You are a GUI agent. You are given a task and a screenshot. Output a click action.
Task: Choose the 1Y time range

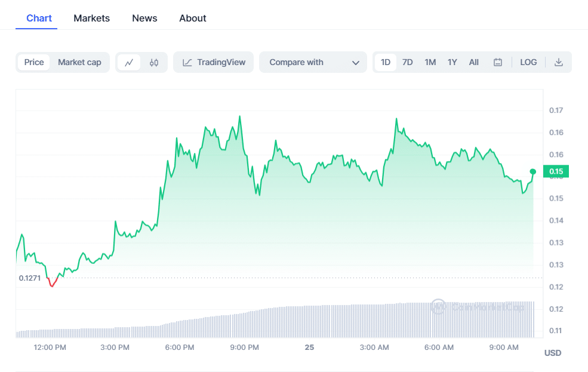point(452,62)
